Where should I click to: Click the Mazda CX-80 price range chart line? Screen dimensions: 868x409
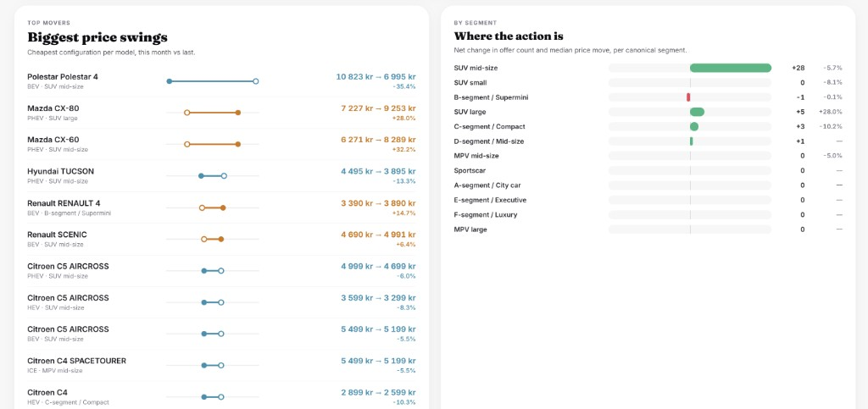pyautogui.click(x=213, y=113)
